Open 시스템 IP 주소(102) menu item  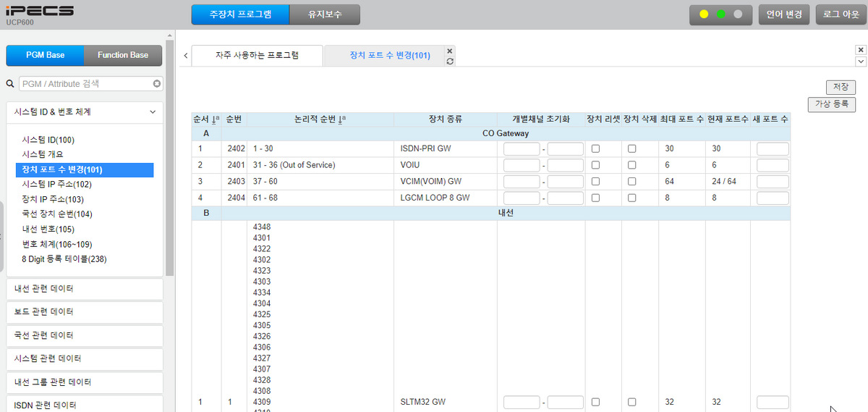click(x=57, y=185)
